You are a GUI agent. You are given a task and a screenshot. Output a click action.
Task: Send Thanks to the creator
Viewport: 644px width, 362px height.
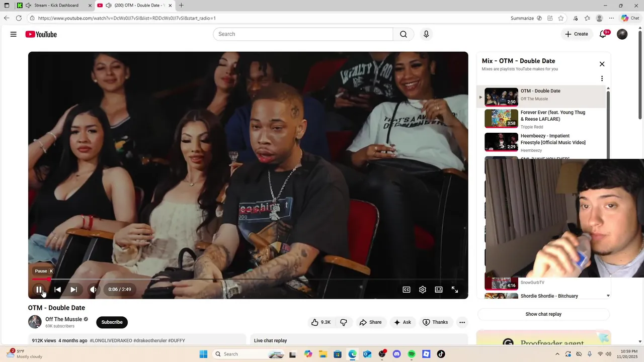coord(435,322)
